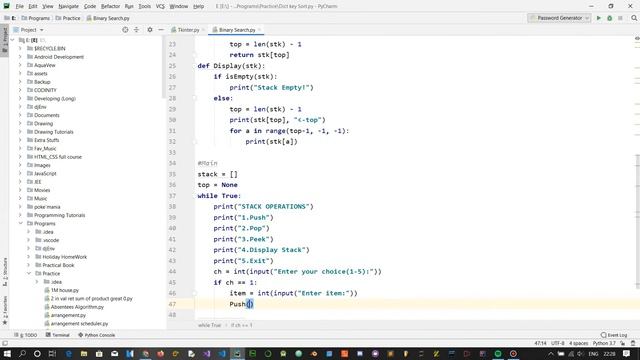
Task: Open the Project view dropdown
Action: pos(28,30)
